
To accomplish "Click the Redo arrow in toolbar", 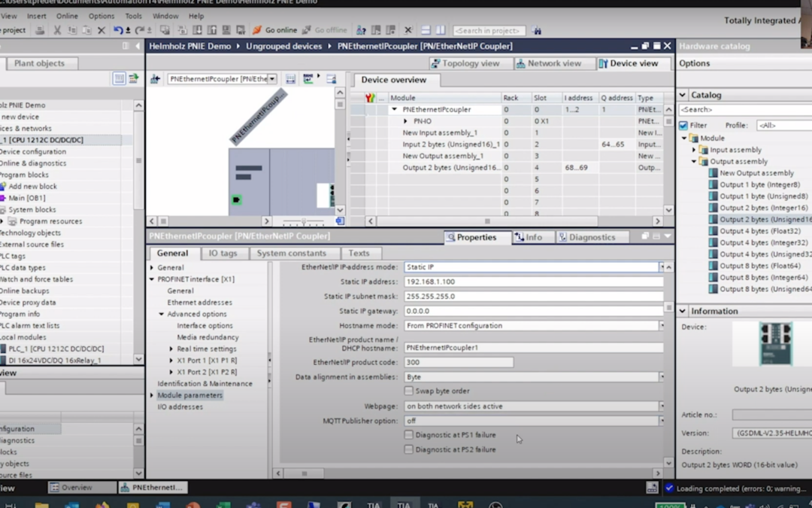I will coord(139,30).
